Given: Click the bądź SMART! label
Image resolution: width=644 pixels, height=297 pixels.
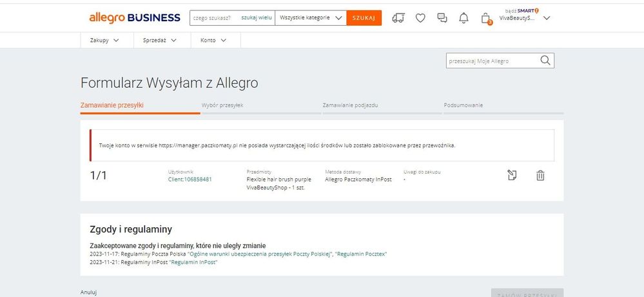Looking at the screenshot, I should [522, 11].
